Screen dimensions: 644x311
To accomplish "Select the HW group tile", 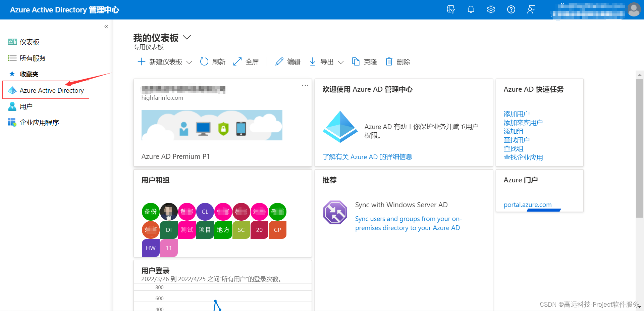I will click(151, 248).
